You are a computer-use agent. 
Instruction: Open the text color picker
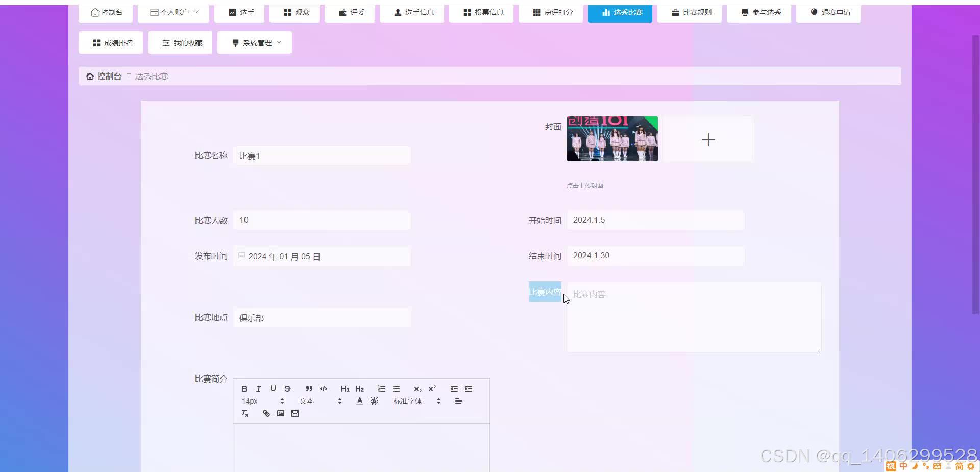[x=359, y=401]
